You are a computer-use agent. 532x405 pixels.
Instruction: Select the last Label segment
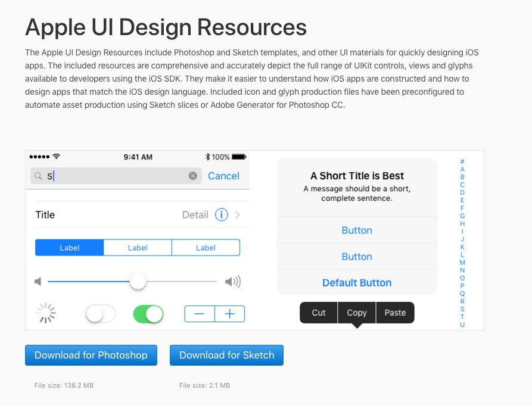click(206, 248)
